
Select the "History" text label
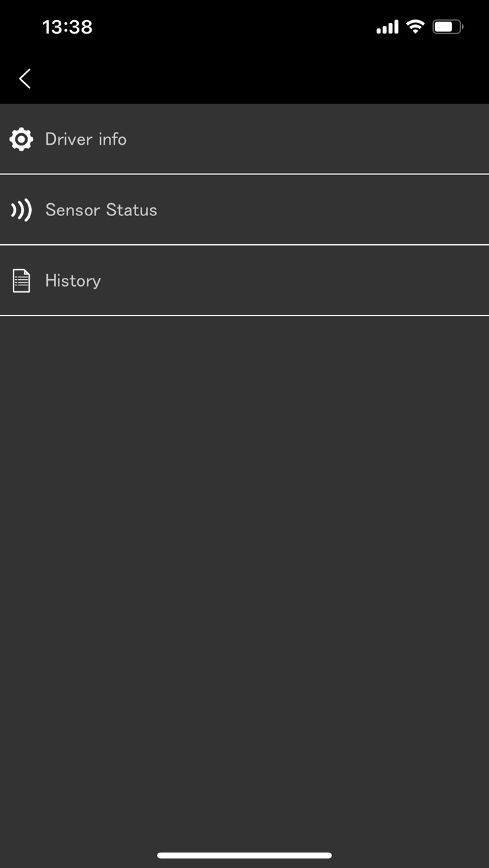pyautogui.click(x=73, y=281)
